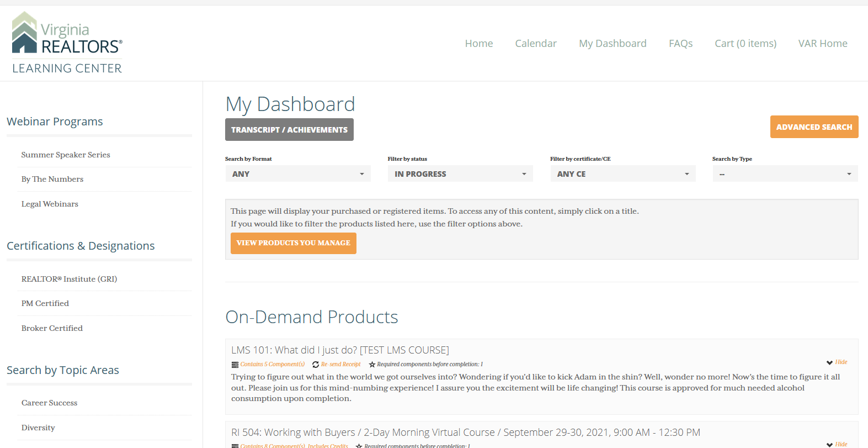The image size is (868, 448).
Task: Click the Transcript / Achievements button
Action: click(x=289, y=130)
